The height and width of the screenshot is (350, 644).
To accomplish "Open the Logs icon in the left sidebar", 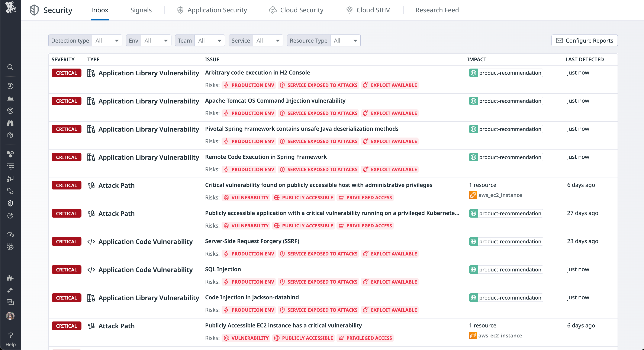I will click(10, 166).
